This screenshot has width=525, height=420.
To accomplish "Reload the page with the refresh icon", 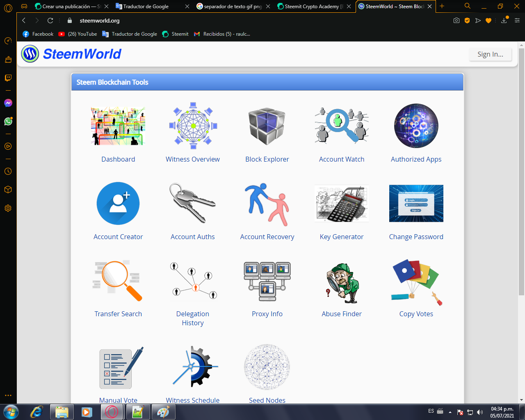I will [x=50, y=21].
